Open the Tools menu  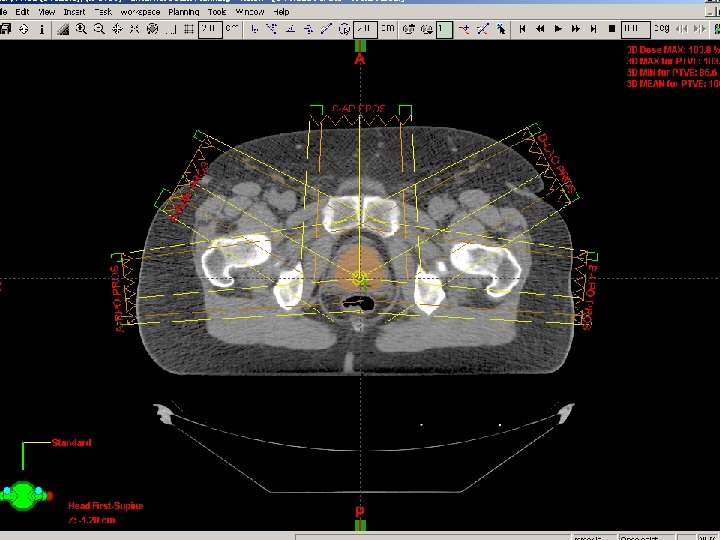coord(217,12)
